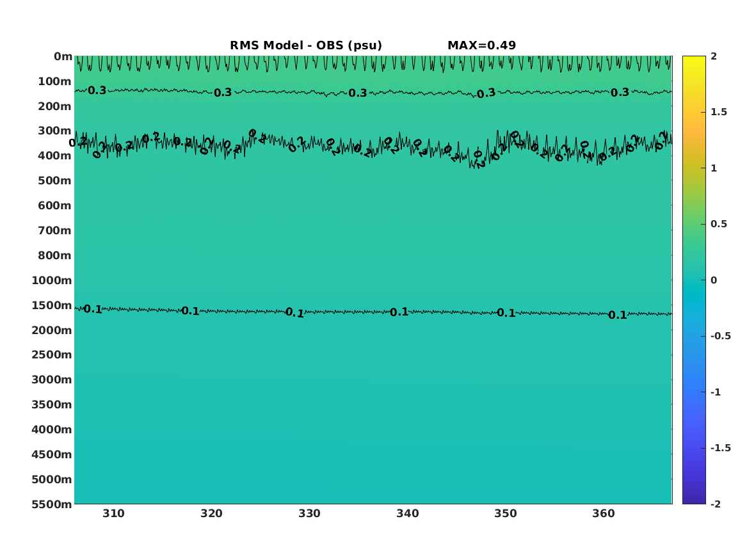This screenshot has width=747, height=560.
Task: Select the '340' x-axis tick label
Action: click(408, 513)
